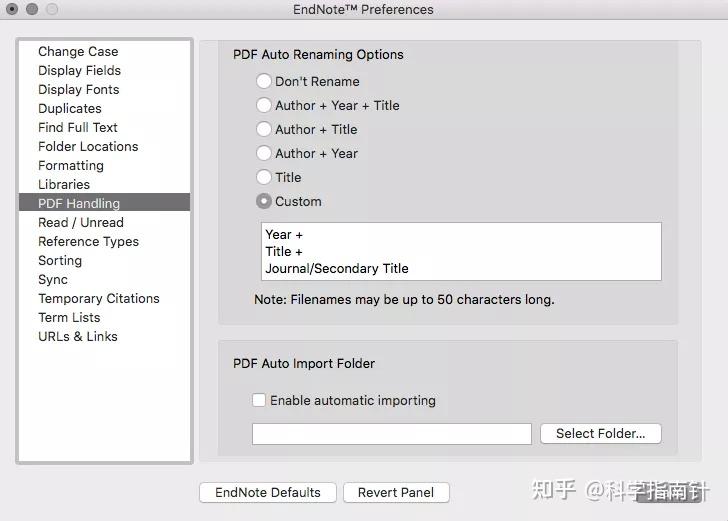728x521 pixels.
Task: Choose Author + Year + Title renaming
Action: [264, 105]
